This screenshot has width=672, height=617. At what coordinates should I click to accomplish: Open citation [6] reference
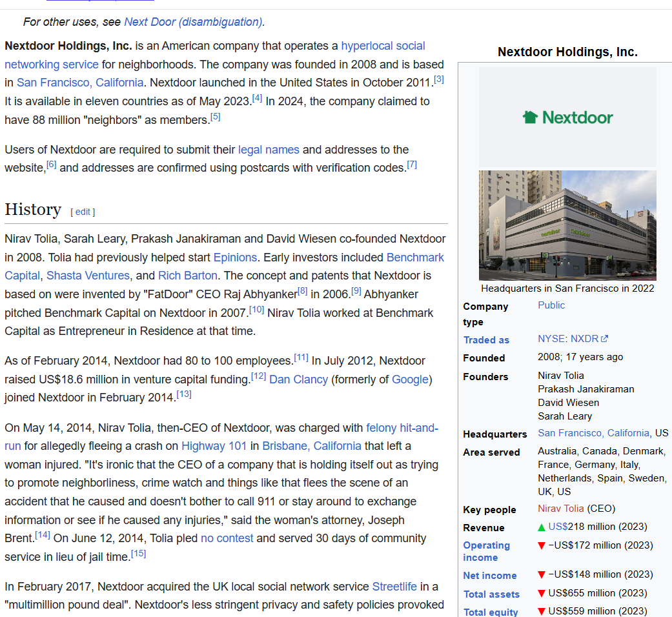point(52,164)
